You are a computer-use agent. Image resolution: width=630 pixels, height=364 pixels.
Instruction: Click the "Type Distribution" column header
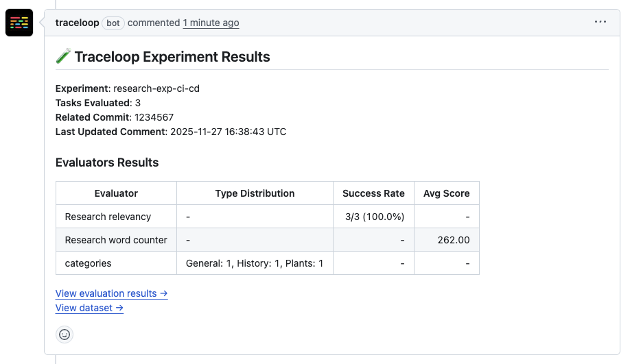255,193
